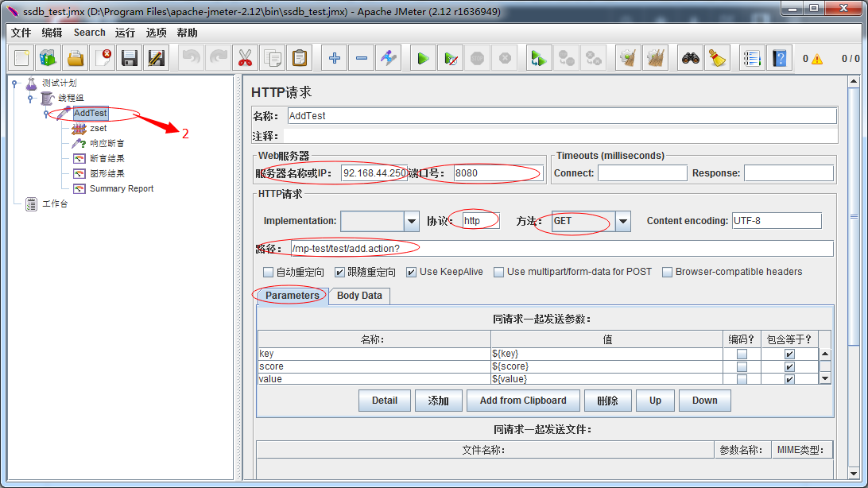Uncheck 包含等于 for score row

pyautogui.click(x=789, y=367)
